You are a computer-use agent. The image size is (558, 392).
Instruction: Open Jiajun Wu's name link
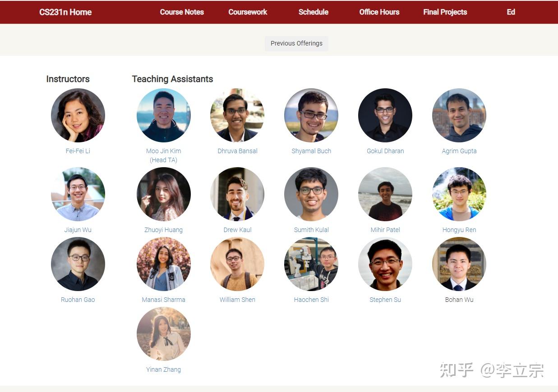pyautogui.click(x=78, y=230)
